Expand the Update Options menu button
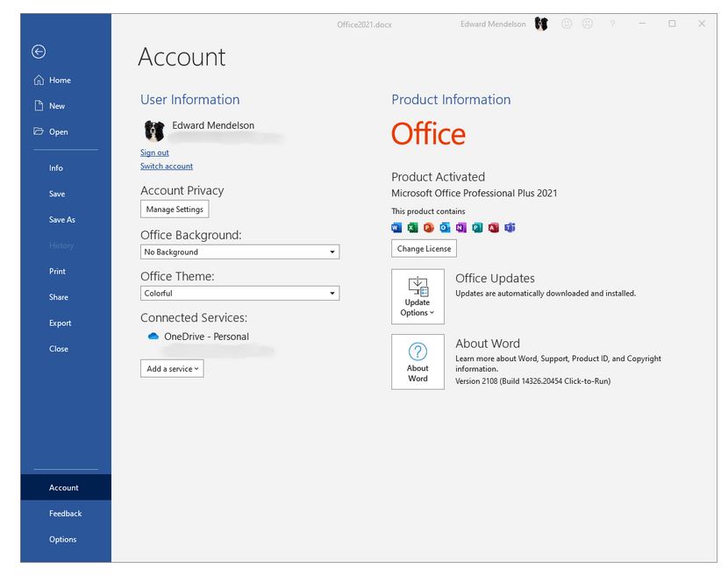Image resolution: width=728 pixels, height=582 pixels. pos(418,297)
